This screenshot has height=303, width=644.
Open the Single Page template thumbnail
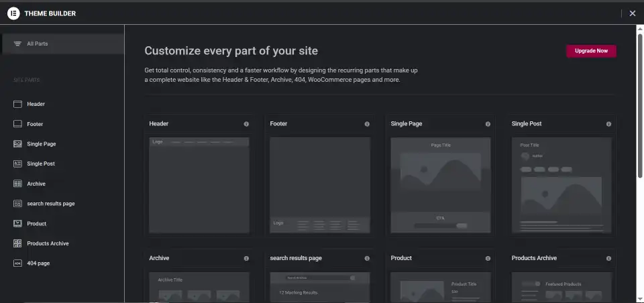[441, 185]
